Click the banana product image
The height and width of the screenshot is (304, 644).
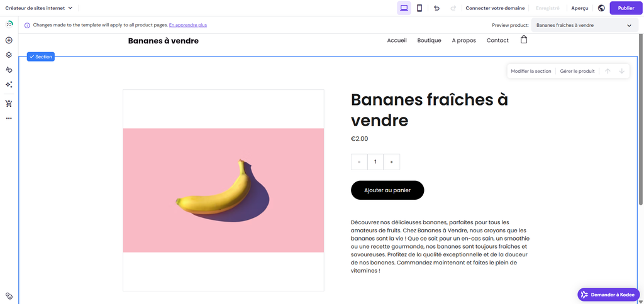(223, 190)
